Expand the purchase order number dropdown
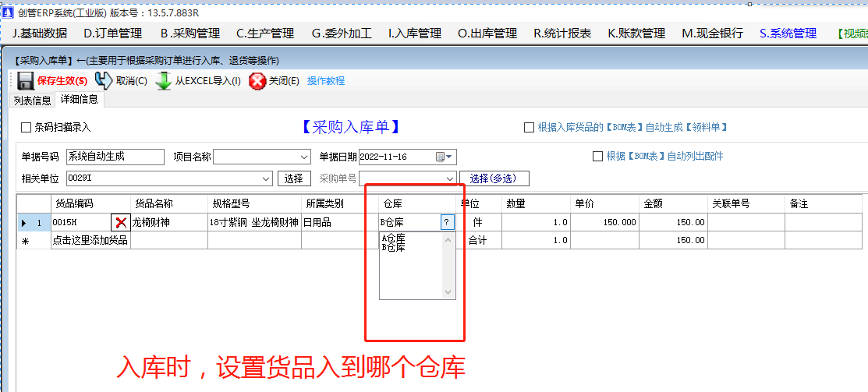The width and height of the screenshot is (868, 392). click(450, 178)
